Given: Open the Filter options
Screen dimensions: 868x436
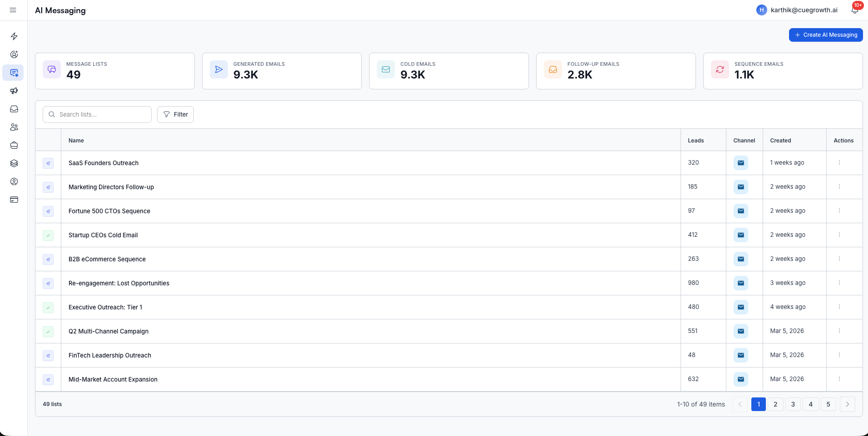Looking at the screenshot, I should point(175,114).
